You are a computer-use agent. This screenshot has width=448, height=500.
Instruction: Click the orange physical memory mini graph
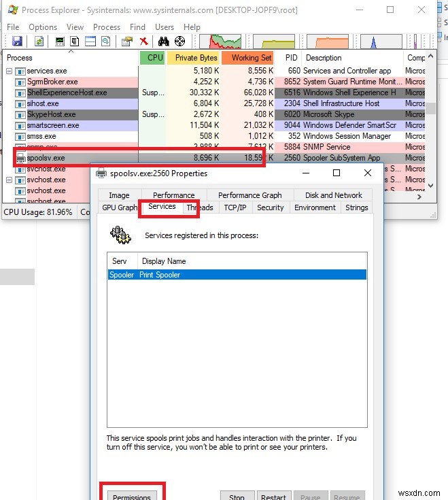328,41
